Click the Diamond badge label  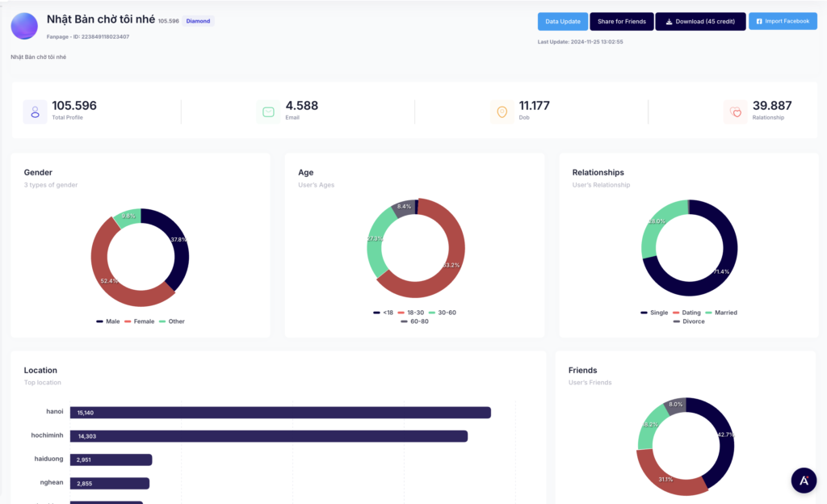[x=198, y=21]
